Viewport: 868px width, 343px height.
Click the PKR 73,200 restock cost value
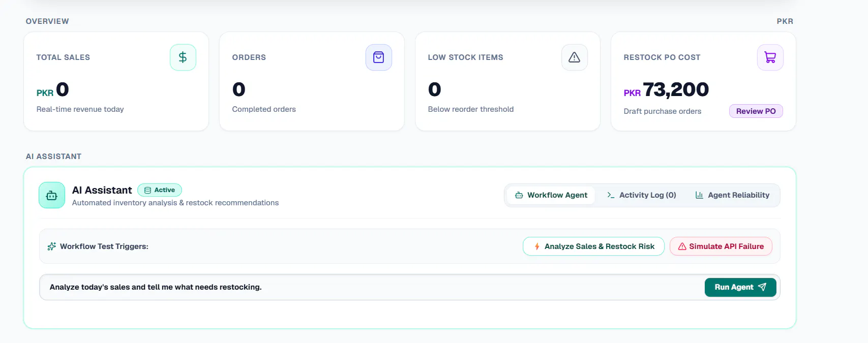click(x=666, y=90)
